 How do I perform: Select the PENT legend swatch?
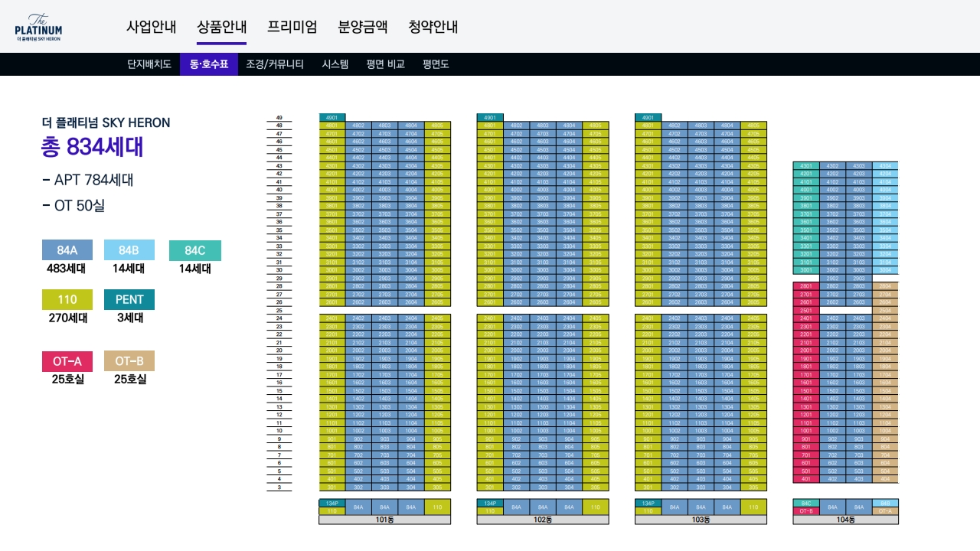click(x=129, y=299)
